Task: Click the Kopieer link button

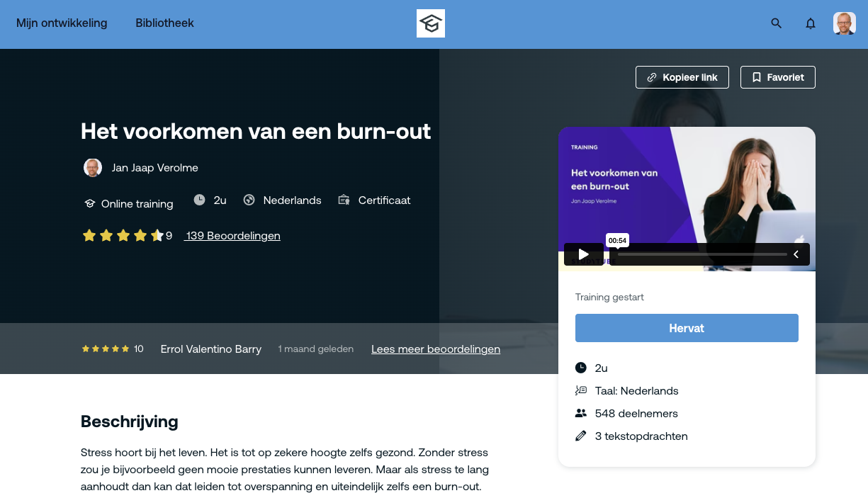Action: [x=682, y=77]
